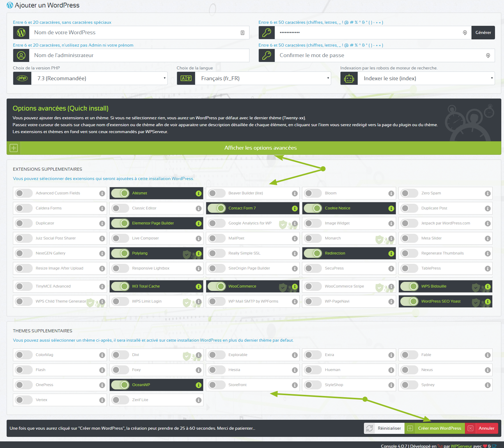Click info icon for Sydney theme

coord(487,385)
